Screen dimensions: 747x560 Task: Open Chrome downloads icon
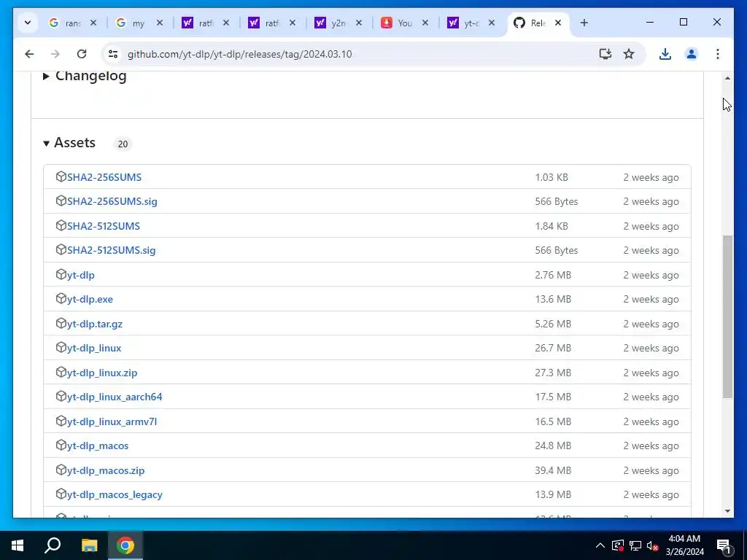[665, 54]
